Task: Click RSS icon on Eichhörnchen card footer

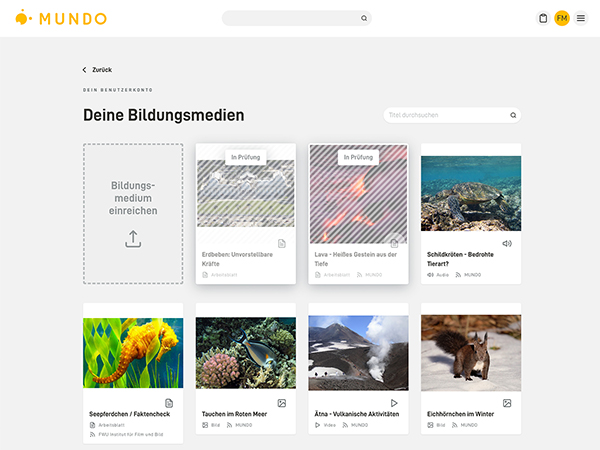Action: coord(455,425)
